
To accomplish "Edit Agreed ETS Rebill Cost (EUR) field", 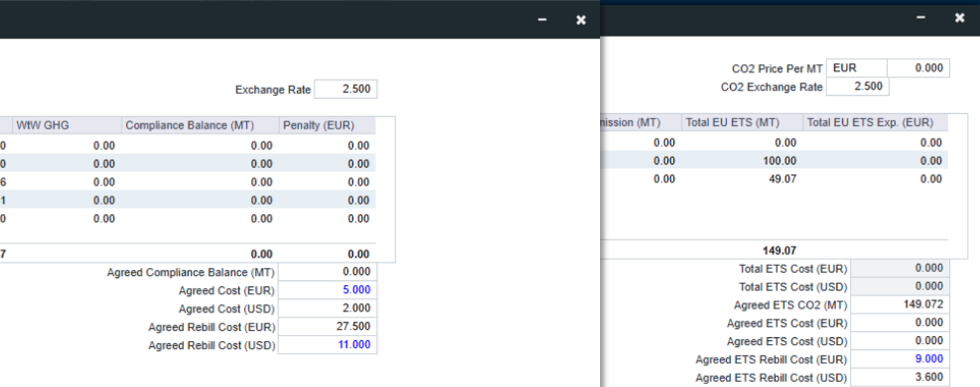I will coord(900,359).
